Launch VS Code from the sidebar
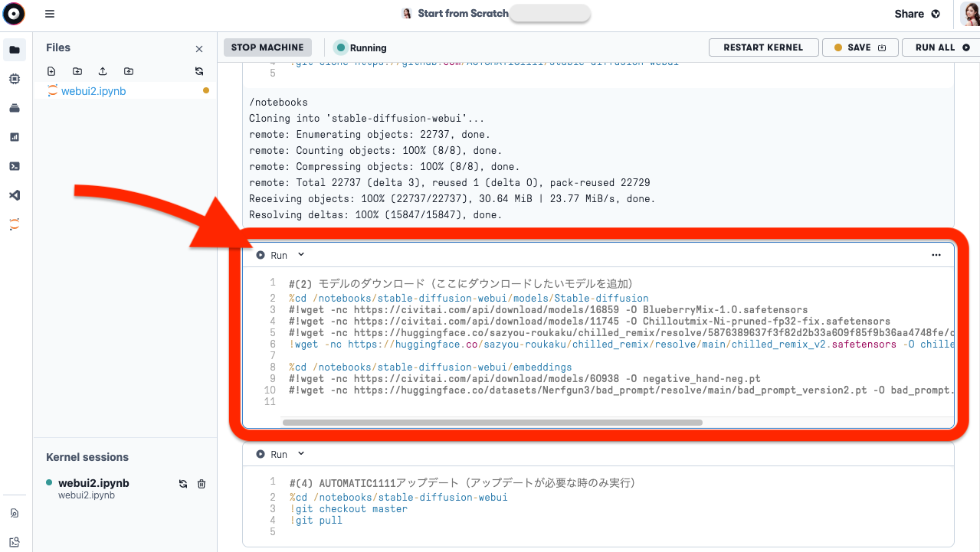The height and width of the screenshot is (552, 980). (14, 194)
